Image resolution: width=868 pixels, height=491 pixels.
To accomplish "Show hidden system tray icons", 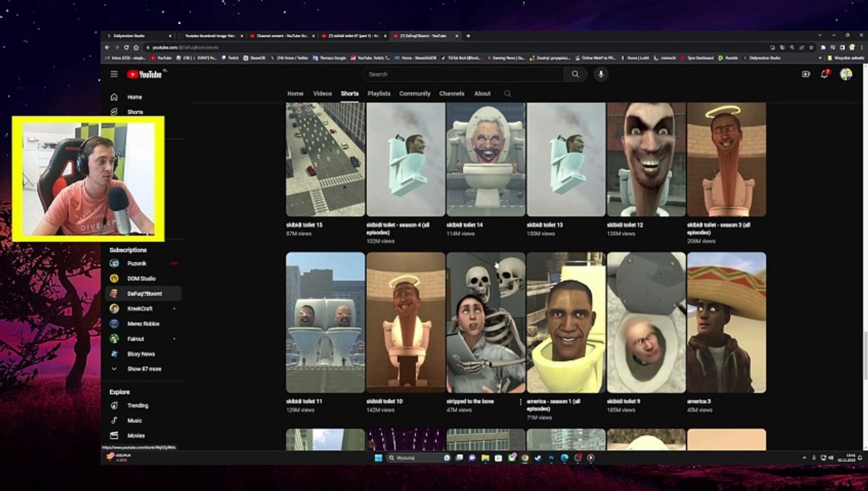I will pyautogui.click(x=804, y=458).
